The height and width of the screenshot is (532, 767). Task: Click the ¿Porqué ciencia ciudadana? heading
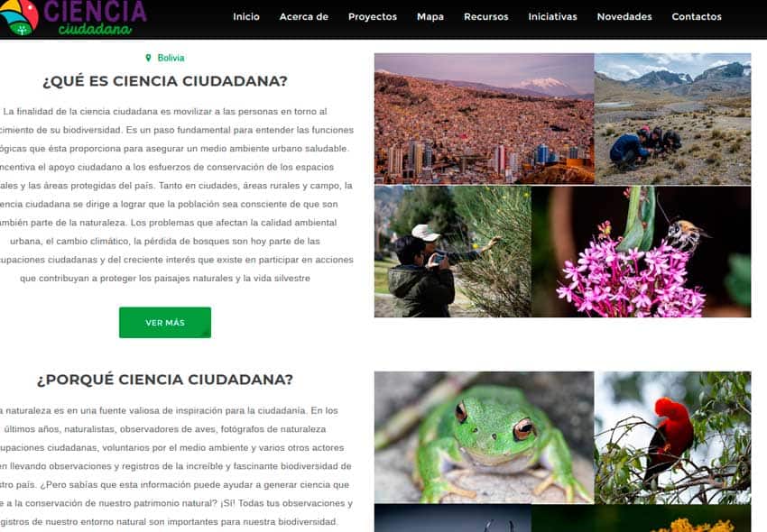[165, 380]
